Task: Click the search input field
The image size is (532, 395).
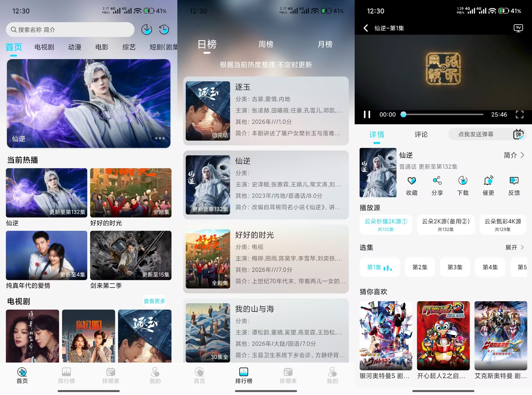Action: point(70,29)
